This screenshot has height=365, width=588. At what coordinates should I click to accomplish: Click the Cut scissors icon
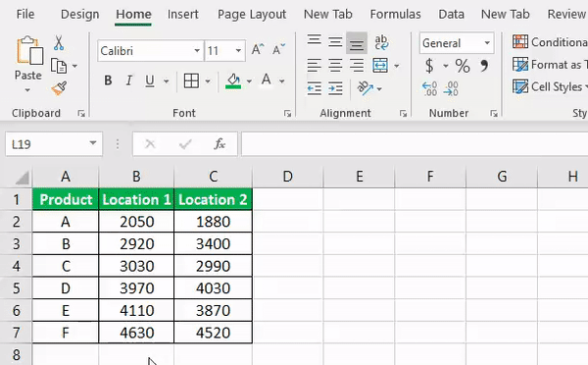59,43
